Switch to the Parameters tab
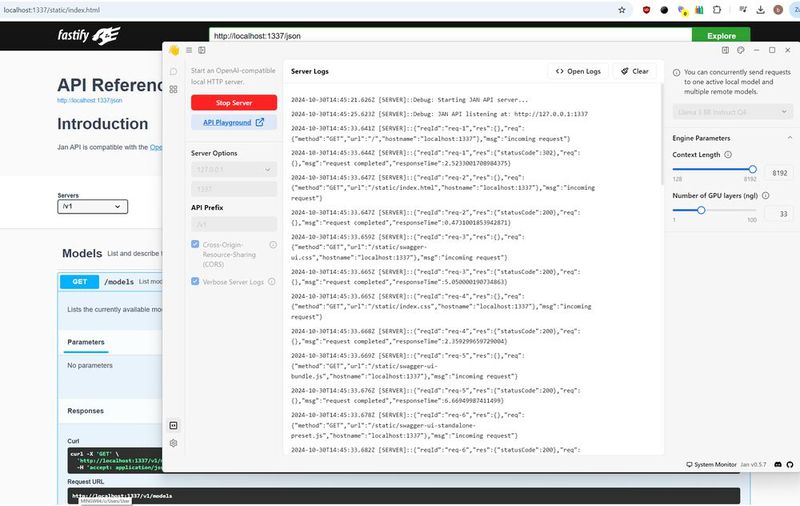The width and height of the screenshot is (800, 506). (86, 342)
